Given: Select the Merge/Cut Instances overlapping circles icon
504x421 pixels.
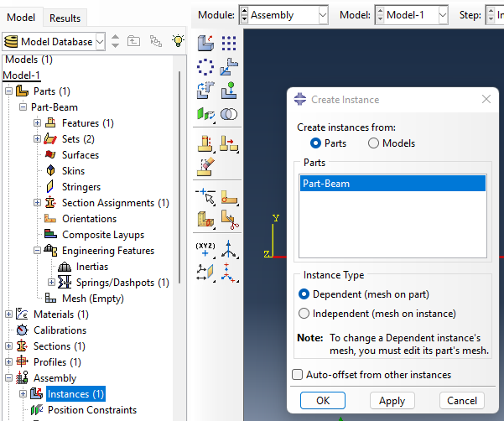Looking at the screenshot, I should click(x=229, y=114).
